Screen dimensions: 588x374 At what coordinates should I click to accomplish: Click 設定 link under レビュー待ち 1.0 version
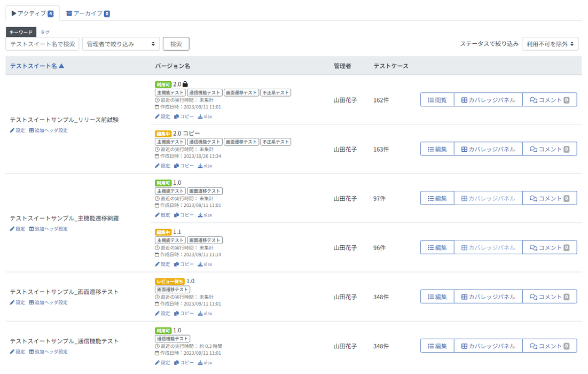(162, 314)
